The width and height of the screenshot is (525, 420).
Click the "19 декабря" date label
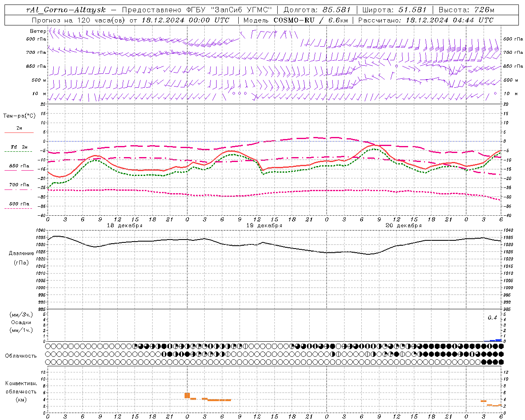click(264, 226)
